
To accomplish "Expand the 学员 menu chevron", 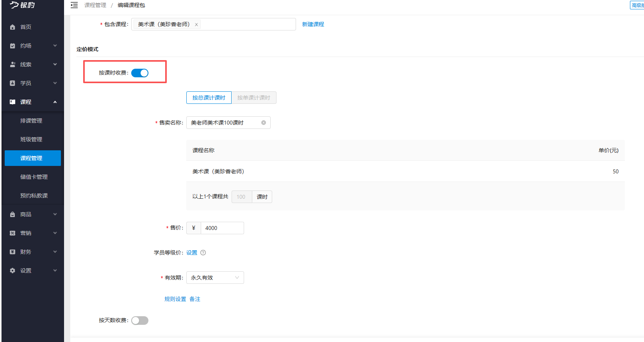I will pos(55,83).
